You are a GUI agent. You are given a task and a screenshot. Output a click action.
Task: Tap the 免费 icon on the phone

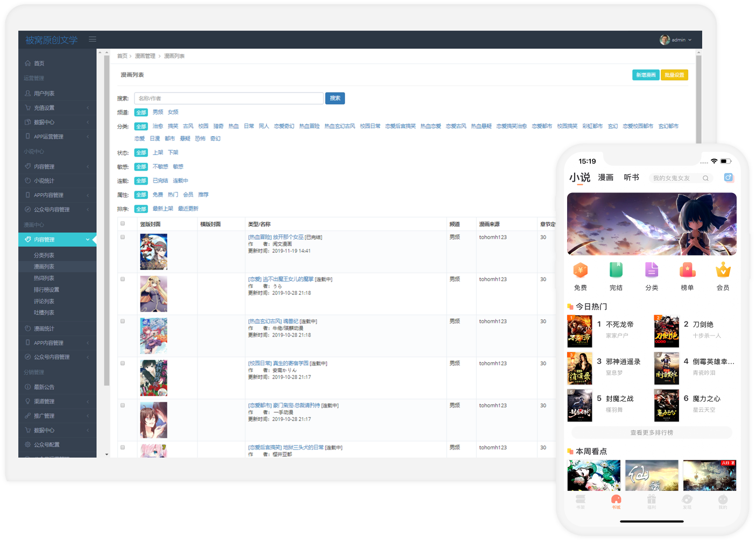pyautogui.click(x=580, y=270)
